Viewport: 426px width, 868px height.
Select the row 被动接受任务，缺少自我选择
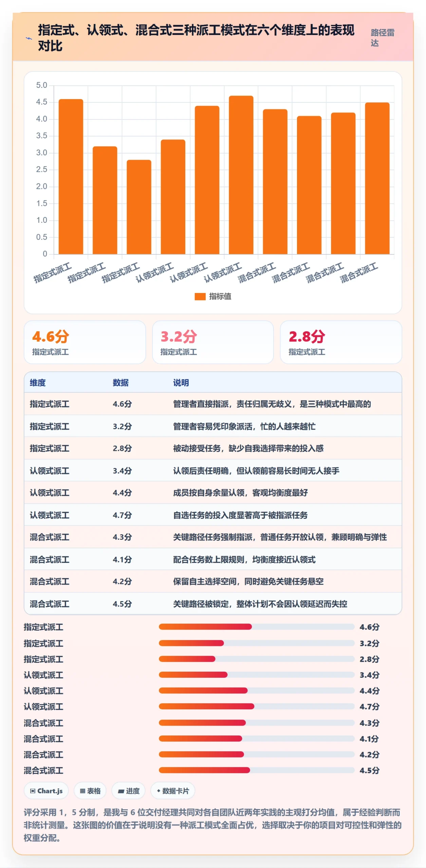click(213, 448)
